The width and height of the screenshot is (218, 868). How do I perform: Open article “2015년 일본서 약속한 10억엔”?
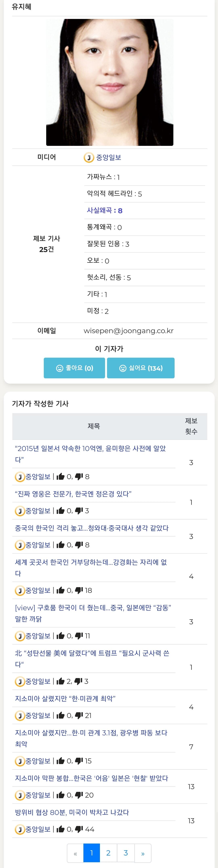pyautogui.click(x=90, y=454)
